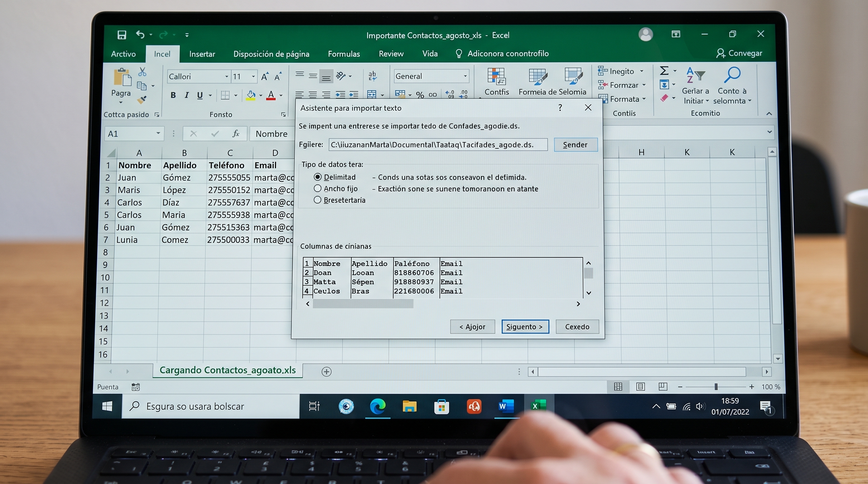Click the Windows taskbar search box
Screen dimensions: 868x484
[211, 406]
